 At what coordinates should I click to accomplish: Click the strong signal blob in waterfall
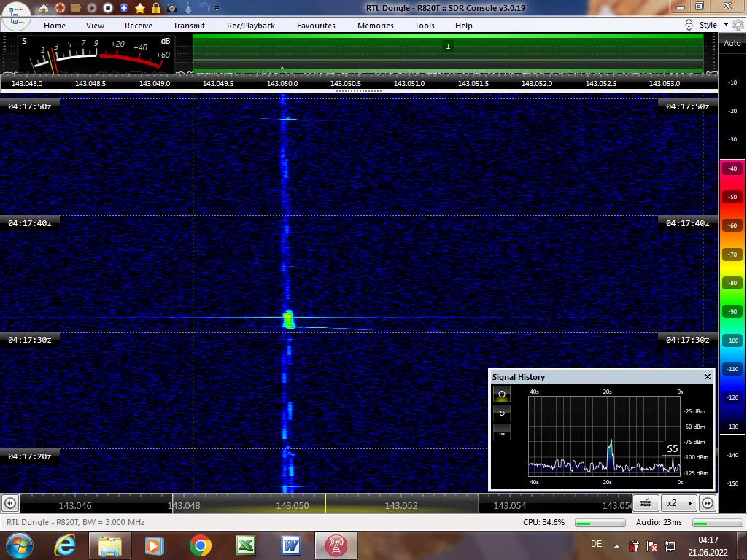pyautogui.click(x=288, y=319)
